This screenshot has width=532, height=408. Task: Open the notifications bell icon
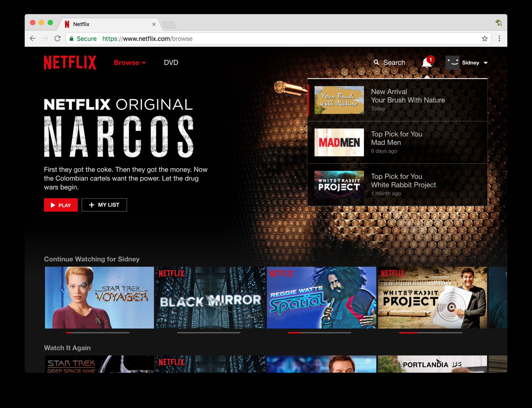[x=427, y=63]
